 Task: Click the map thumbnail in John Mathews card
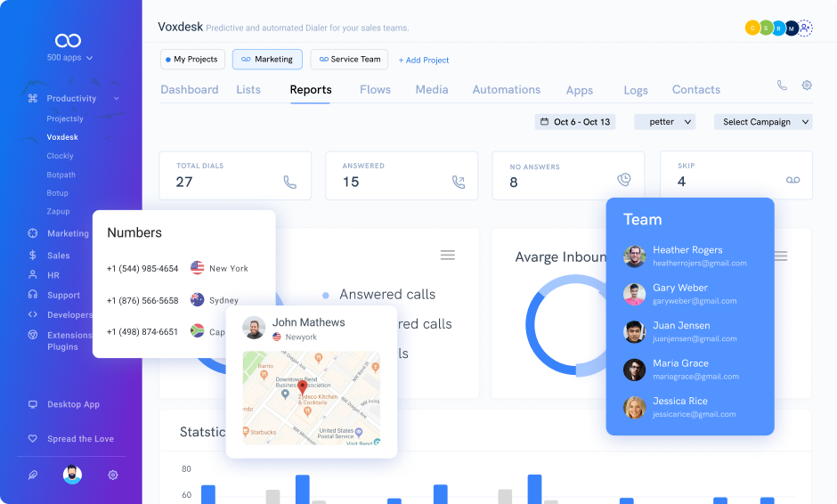[311, 397]
